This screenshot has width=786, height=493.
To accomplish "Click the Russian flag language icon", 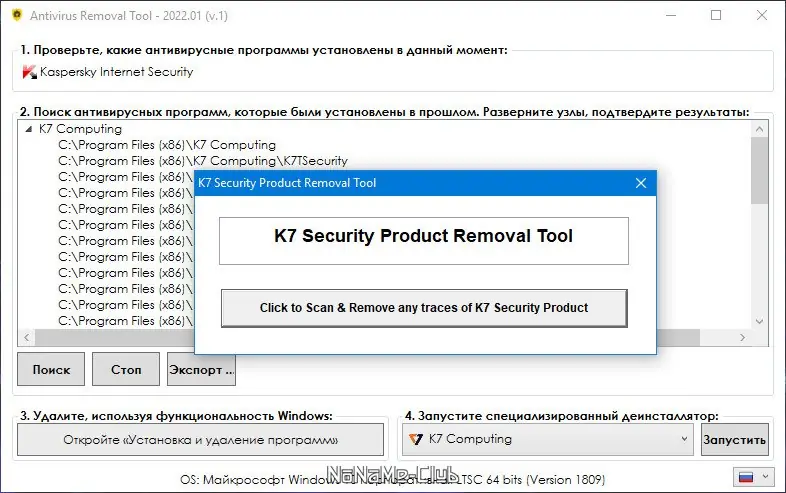I will [x=744, y=476].
